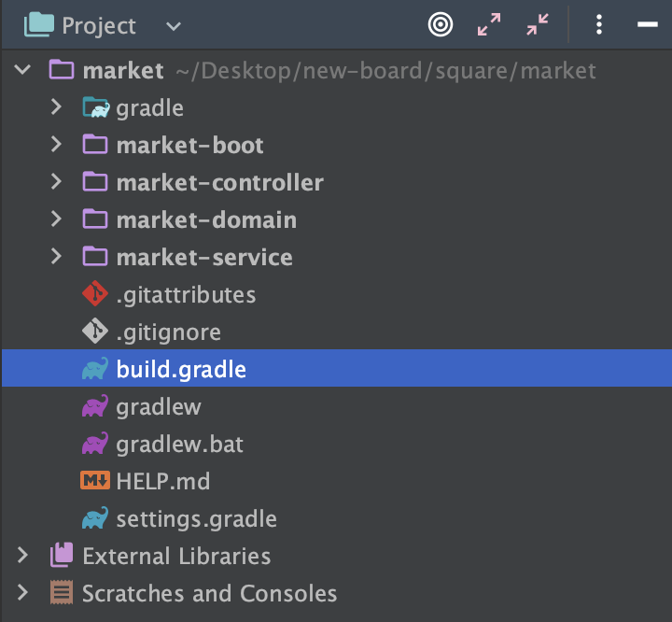
Task: Click the market root folder icon
Action: [x=62, y=69]
